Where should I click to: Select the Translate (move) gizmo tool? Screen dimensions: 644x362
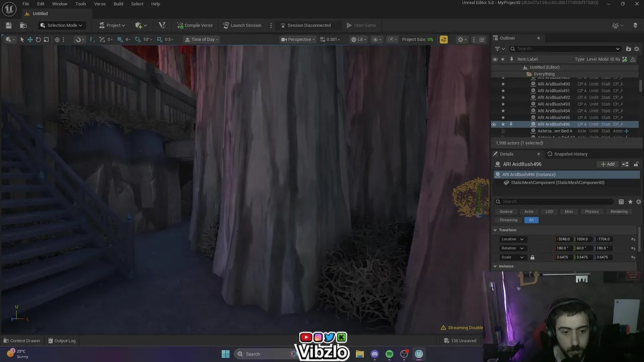(30, 39)
